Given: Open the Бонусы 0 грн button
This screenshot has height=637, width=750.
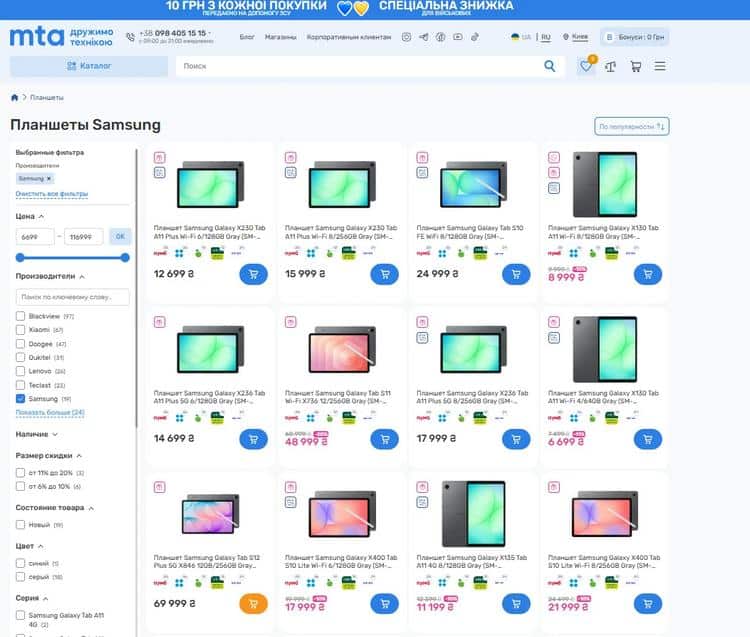Looking at the screenshot, I should pyautogui.click(x=635, y=37).
